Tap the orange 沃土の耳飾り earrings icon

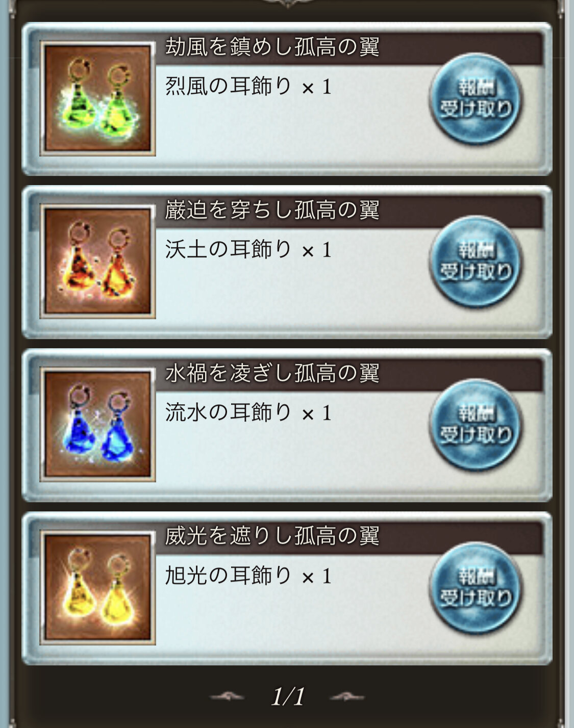(x=98, y=262)
